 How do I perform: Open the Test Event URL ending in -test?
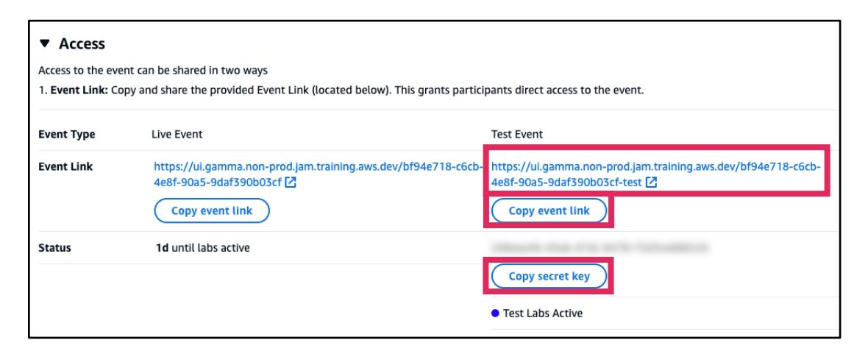[x=655, y=167]
